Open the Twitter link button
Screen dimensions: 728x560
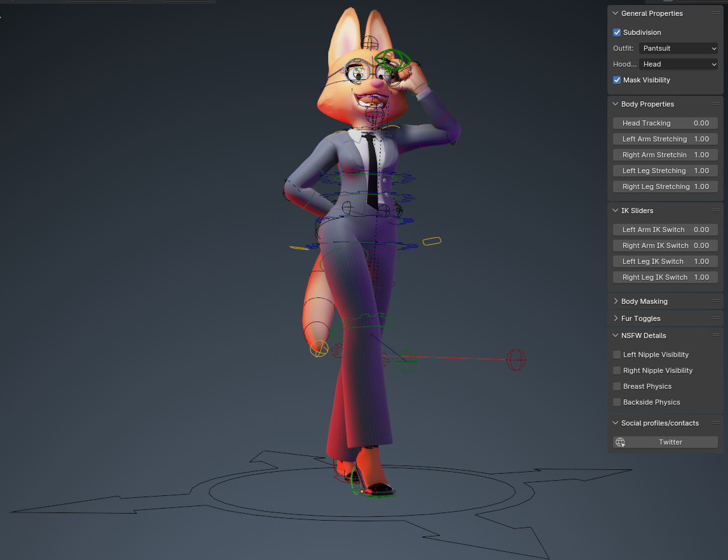tap(665, 442)
